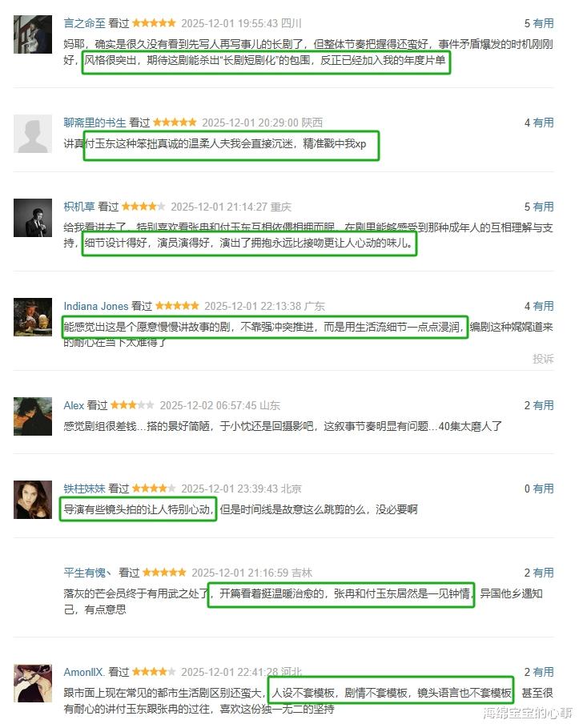Screen dimensions: 579x728
Task: Open 枳机草's profile avatar
Action: point(33,218)
